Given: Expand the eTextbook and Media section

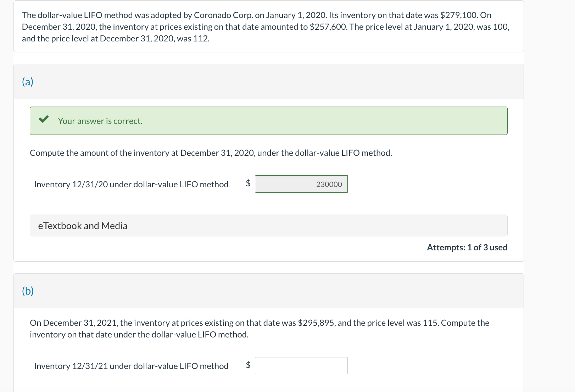Looking at the screenshot, I should 83,225.
